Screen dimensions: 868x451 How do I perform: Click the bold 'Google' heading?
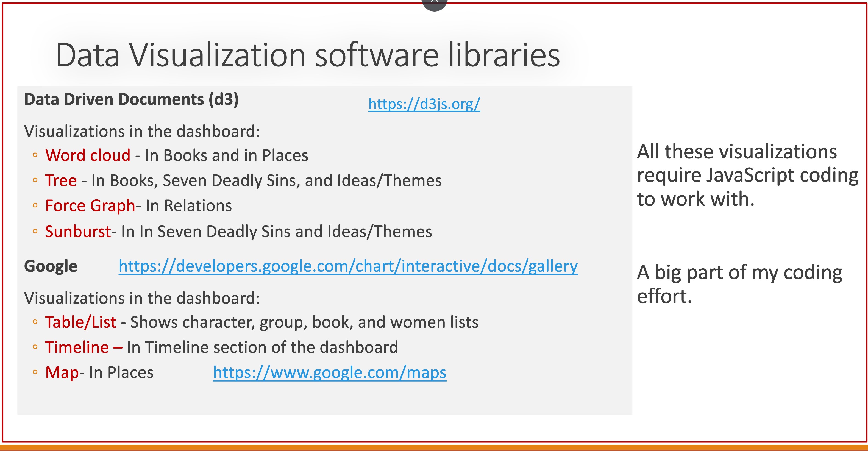(x=51, y=266)
